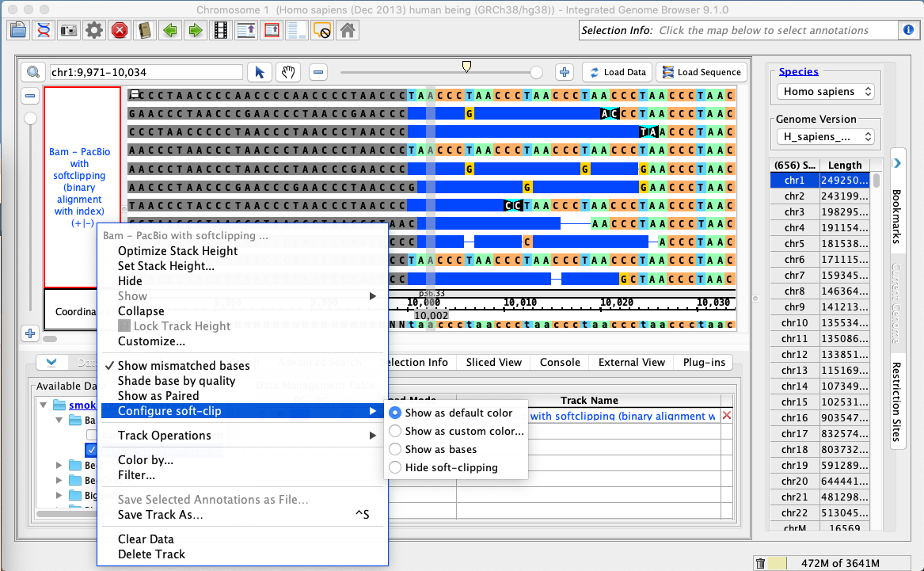
Task: Open the 'Bookmarks' side tab
Action: 897,216
